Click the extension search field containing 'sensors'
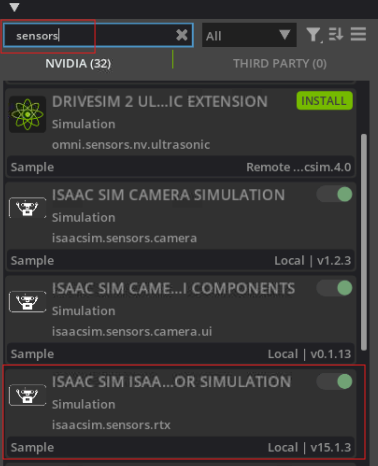Screen dimensions: 378x466 (98, 35)
